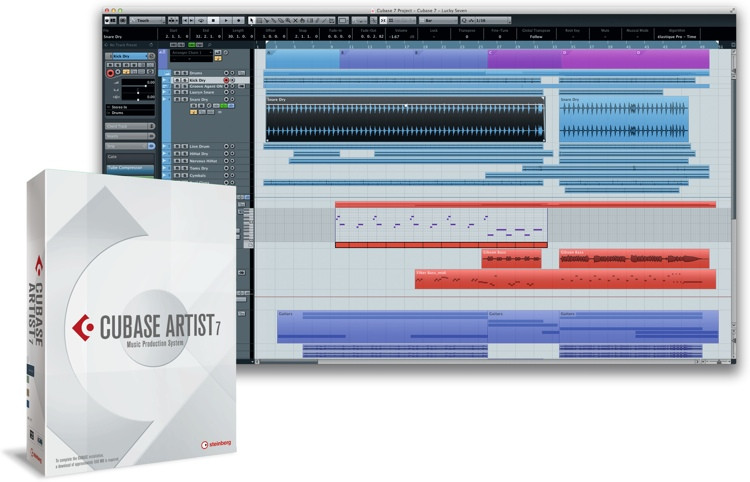The height and width of the screenshot is (482, 750).
Task: Solo the Lion Drum track
Action: point(185,146)
